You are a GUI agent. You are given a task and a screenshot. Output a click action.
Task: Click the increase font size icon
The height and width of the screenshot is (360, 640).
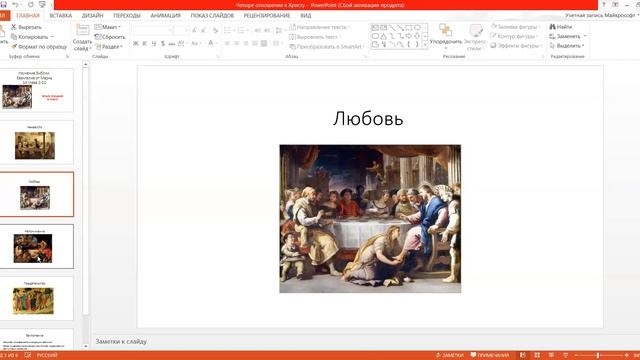pos(194,30)
